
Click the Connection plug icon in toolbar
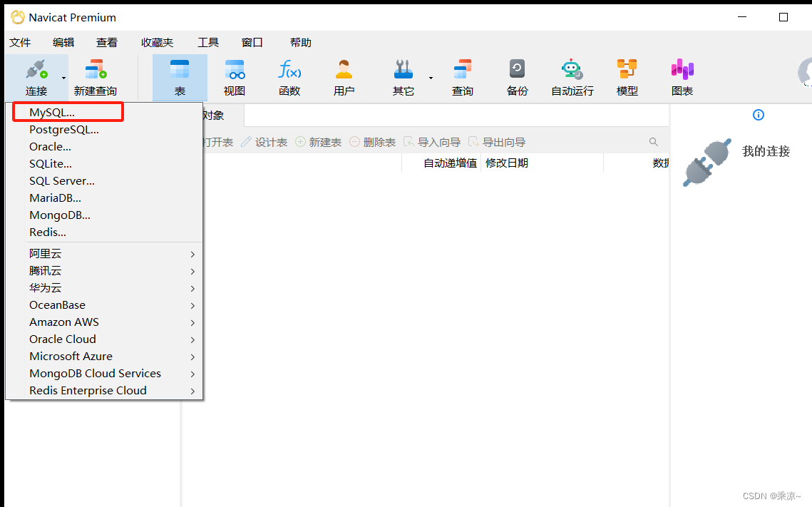pos(36,69)
